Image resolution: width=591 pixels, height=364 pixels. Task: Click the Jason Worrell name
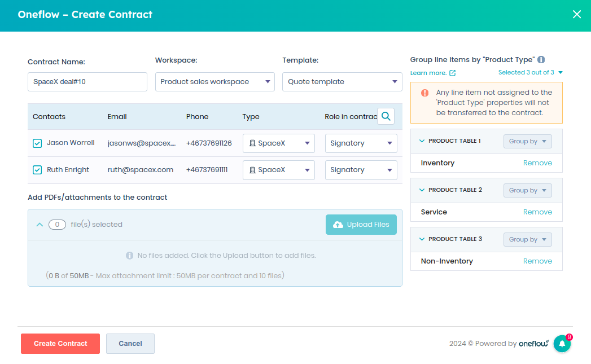(x=71, y=143)
